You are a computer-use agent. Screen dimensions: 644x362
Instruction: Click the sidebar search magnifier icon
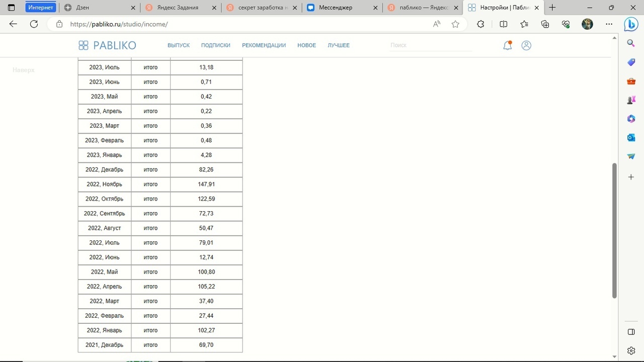coord(631,43)
